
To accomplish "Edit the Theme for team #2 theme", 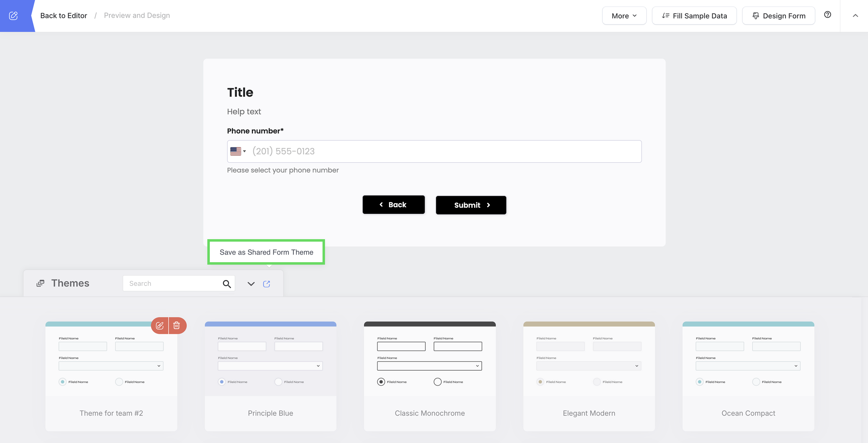I will [160, 325].
